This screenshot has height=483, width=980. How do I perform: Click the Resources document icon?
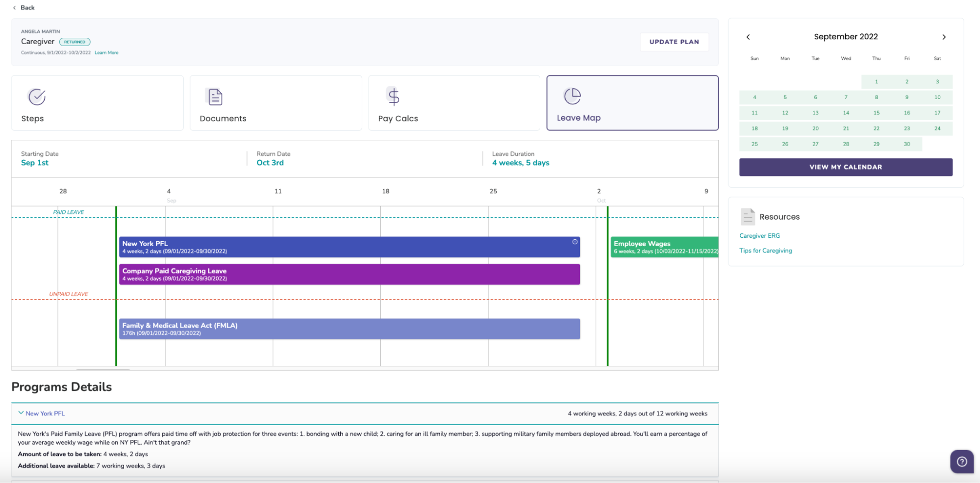(747, 216)
